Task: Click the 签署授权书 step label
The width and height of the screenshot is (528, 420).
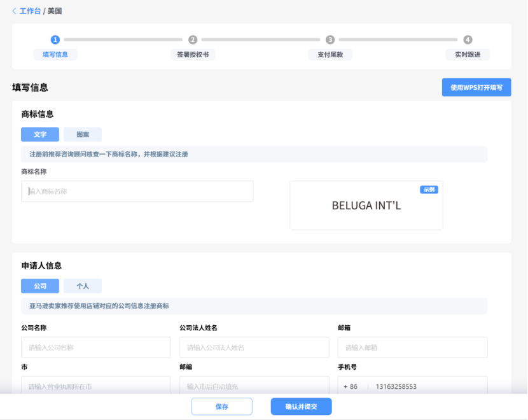Action: tap(193, 55)
